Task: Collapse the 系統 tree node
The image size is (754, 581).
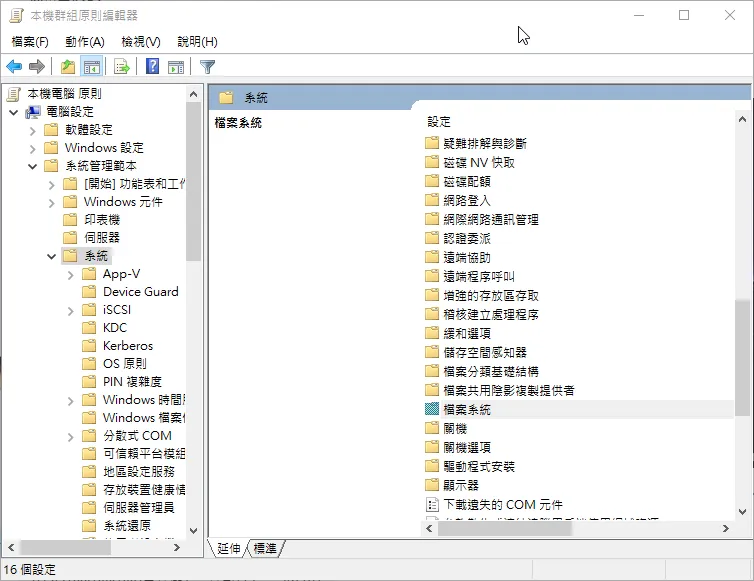Action: coord(51,256)
